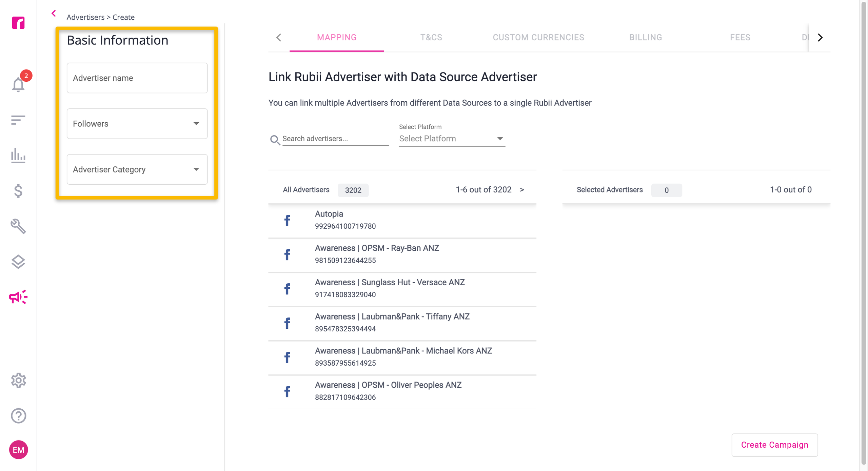Click the Search advertisers field
868x471 pixels.
[x=335, y=139]
